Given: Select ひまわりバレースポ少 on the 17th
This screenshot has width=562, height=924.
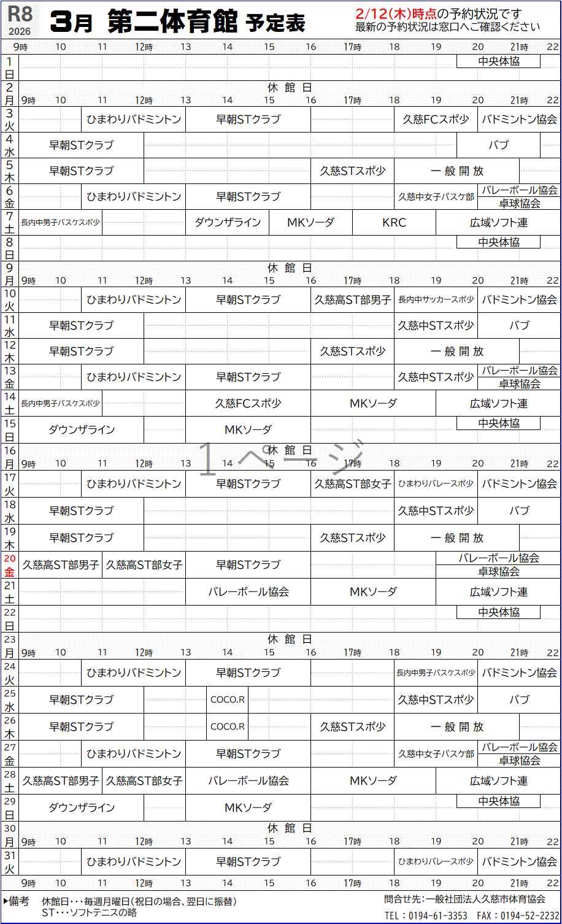Looking at the screenshot, I should pos(436,484).
